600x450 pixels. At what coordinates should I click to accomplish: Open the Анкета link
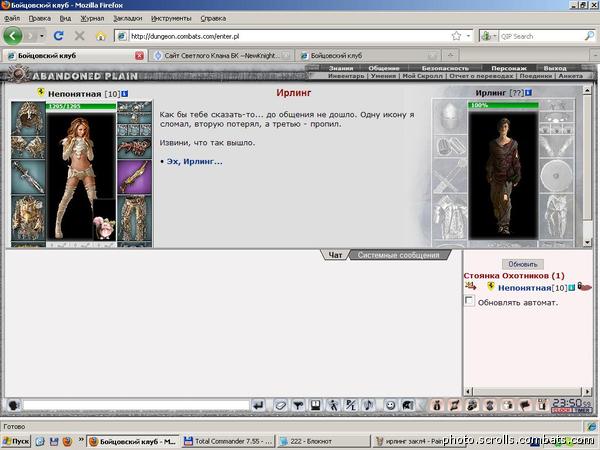[x=570, y=76]
